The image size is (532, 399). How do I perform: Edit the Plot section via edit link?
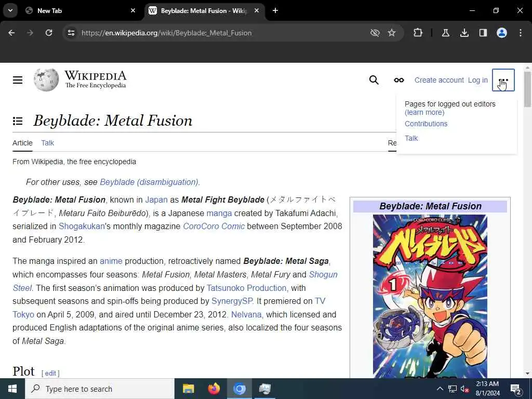(50, 374)
